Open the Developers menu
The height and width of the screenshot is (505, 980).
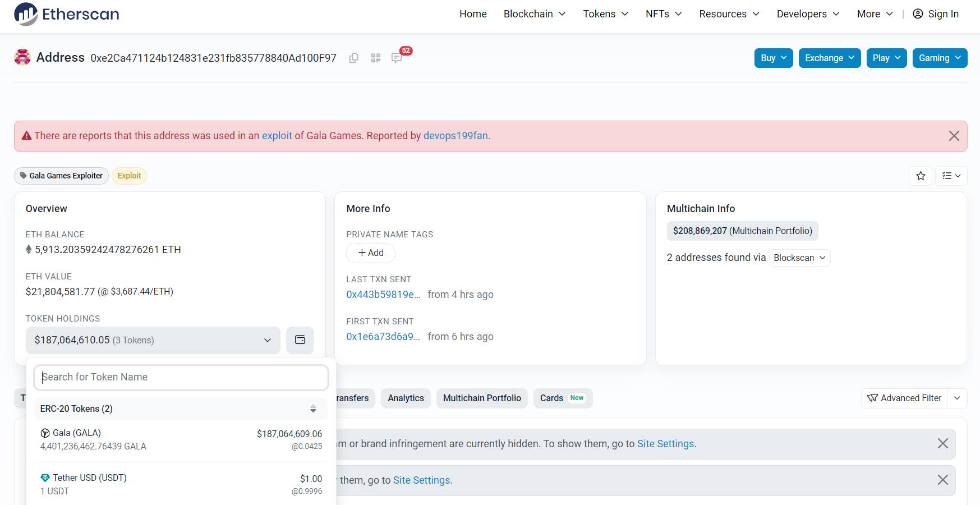tap(808, 14)
